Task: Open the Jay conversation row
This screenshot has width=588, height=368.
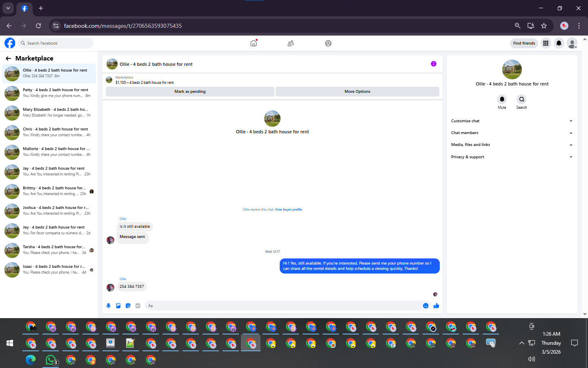Action: (x=49, y=171)
